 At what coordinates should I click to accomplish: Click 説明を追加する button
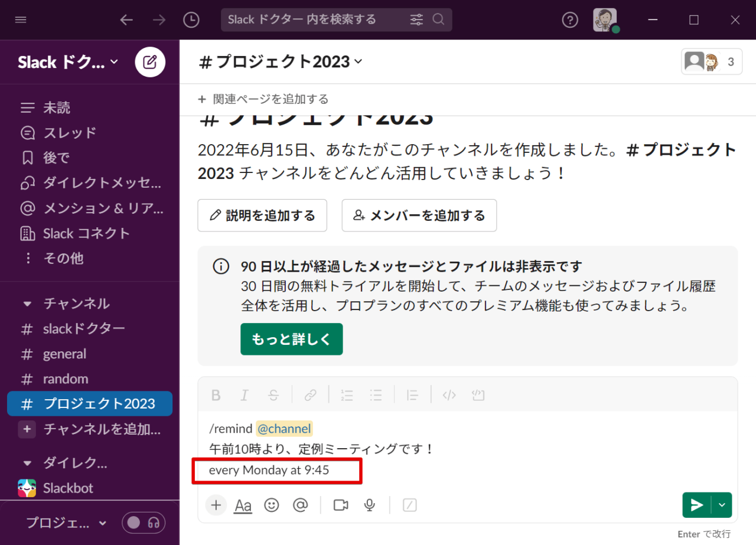[x=262, y=216]
